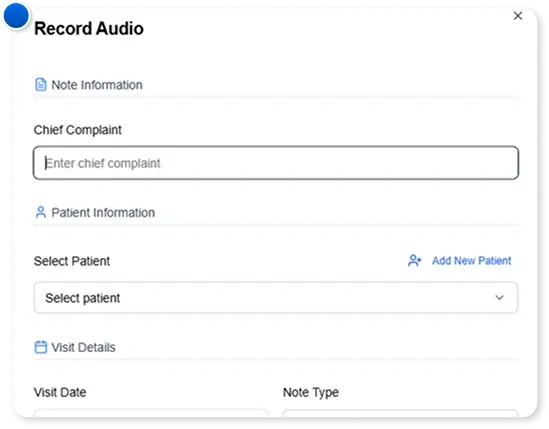Select the Visit Details section heading
This screenshot has height=429, width=549.
pyautogui.click(x=83, y=347)
